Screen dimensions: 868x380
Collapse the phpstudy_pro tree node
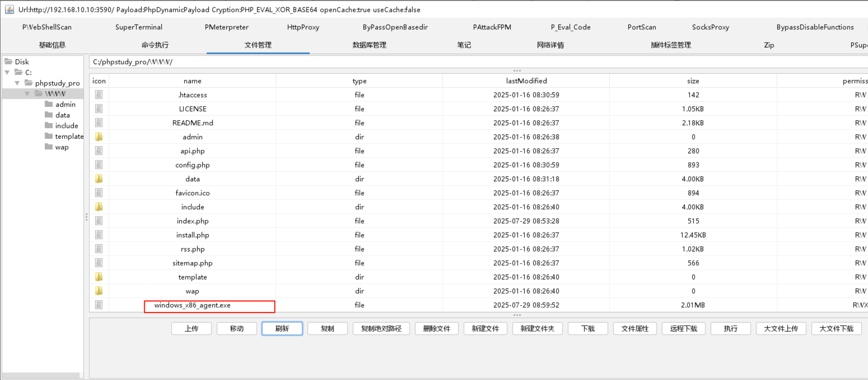[x=17, y=83]
